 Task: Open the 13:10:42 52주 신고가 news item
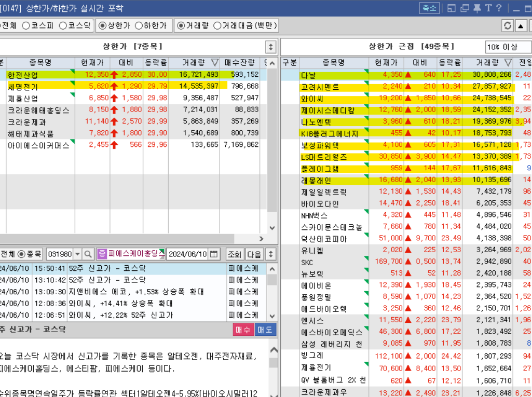point(133,280)
